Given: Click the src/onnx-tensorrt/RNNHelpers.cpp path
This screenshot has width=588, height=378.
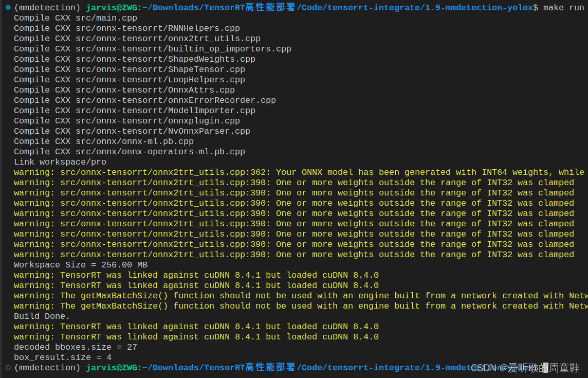Looking at the screenshot, I should pos(158,28).
